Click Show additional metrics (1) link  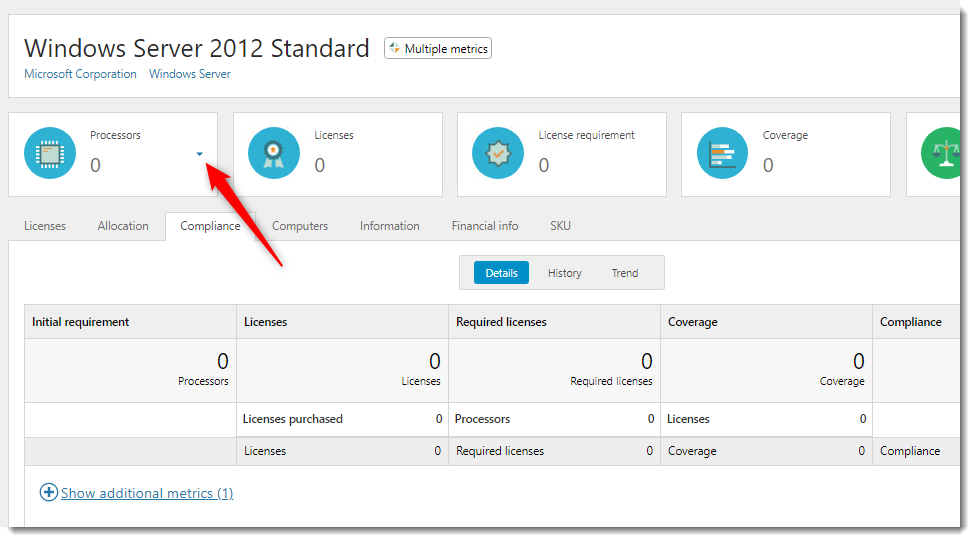pos(147,493)
